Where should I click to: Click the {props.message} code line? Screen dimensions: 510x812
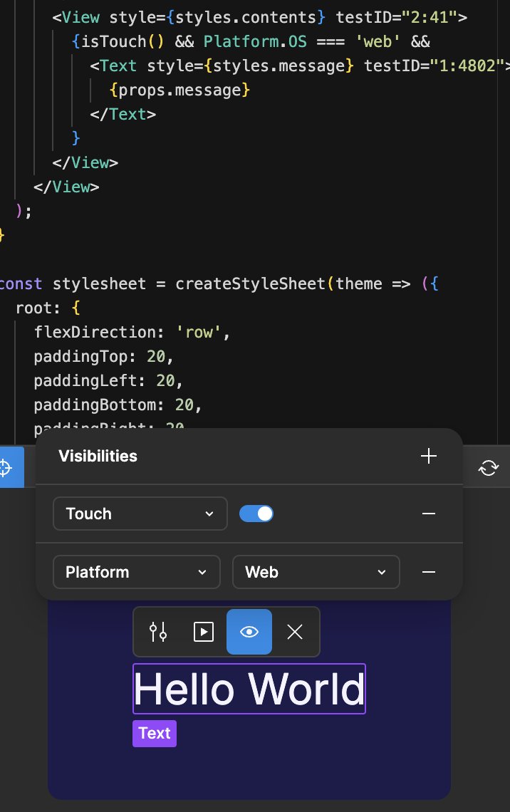click(x=179, y=90)
